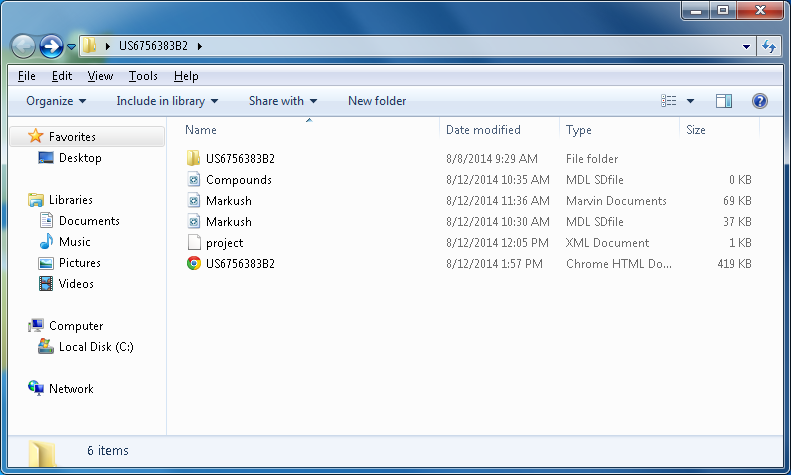The height and width of the screenshot is (475, 791).
Task: Select the Chrome HTML file US6756383B2
Action: (239, 264)
